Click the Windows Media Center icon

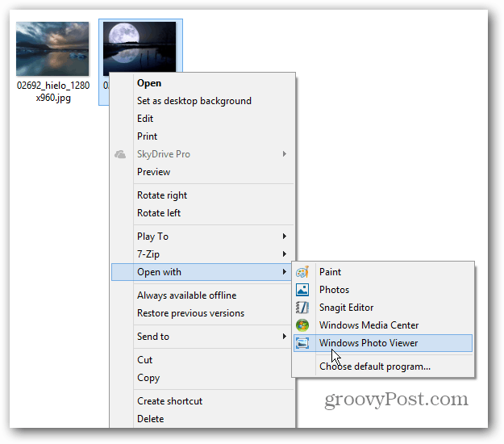coord(302,325)
